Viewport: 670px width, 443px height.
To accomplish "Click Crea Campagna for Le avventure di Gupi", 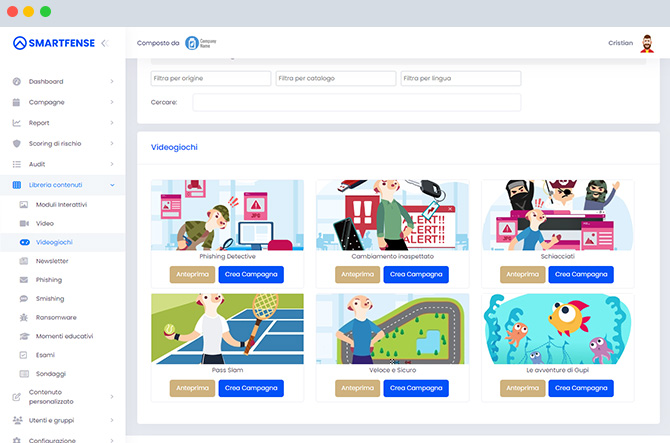I will 581,388.
